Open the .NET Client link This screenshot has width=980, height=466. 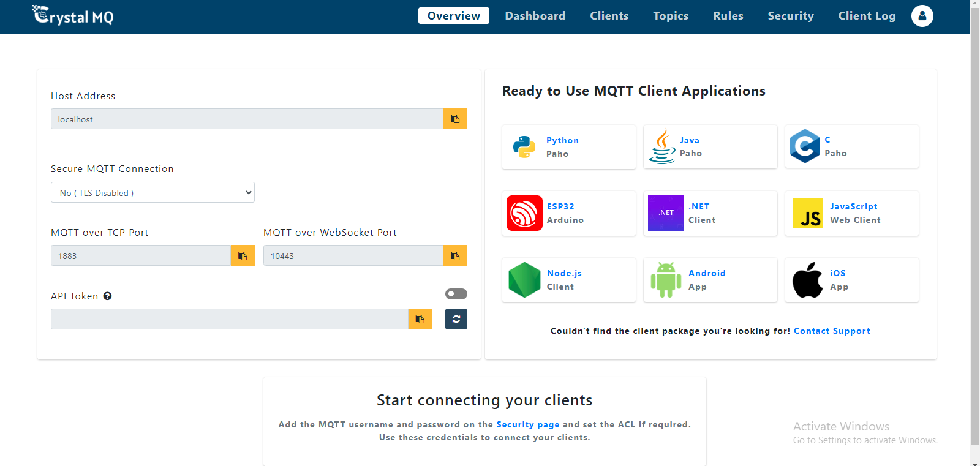(699, 206)
